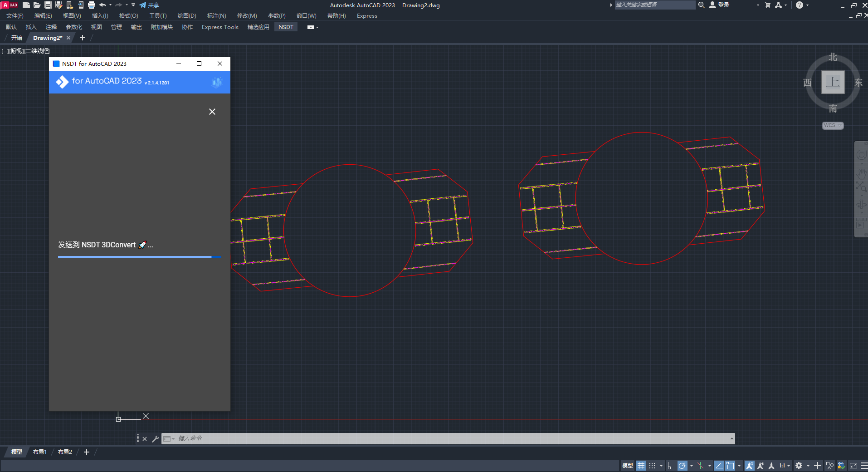Click the Save icon in Quick Access toolbar
Screen dimensions: 868x472
click(47, 5)
